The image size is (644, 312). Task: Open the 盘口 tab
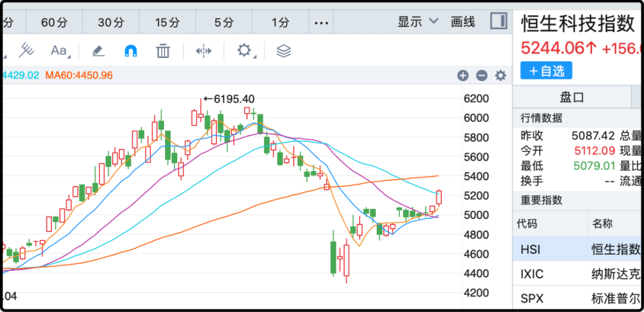click(572, 97)
